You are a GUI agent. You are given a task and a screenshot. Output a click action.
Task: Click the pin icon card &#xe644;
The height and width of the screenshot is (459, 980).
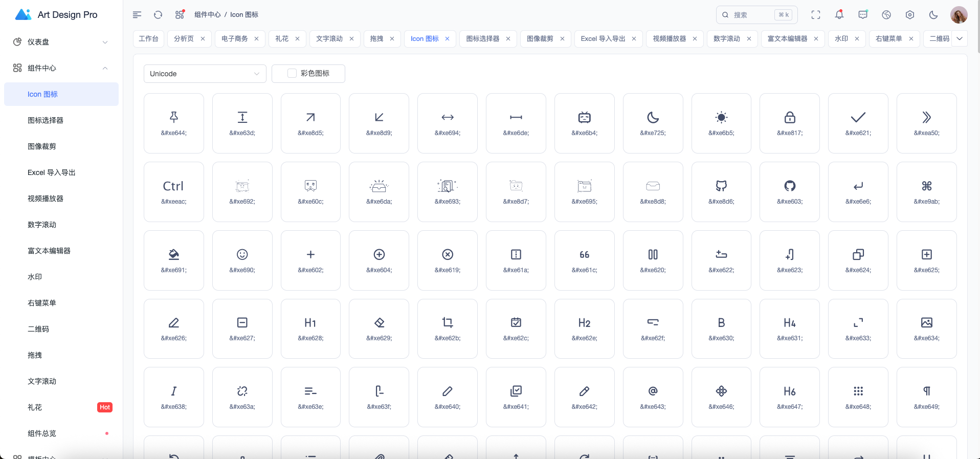tap(174, 123)
